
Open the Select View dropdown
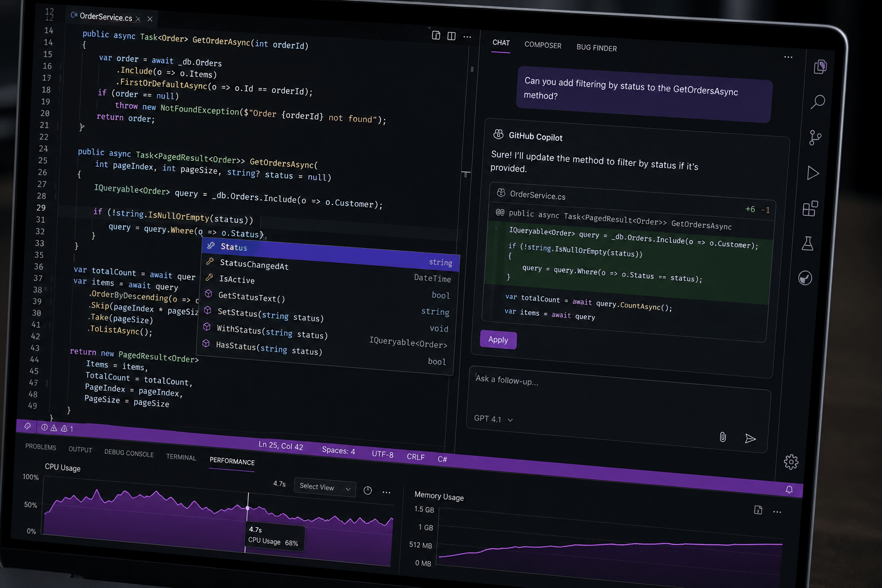pos(324,487)
